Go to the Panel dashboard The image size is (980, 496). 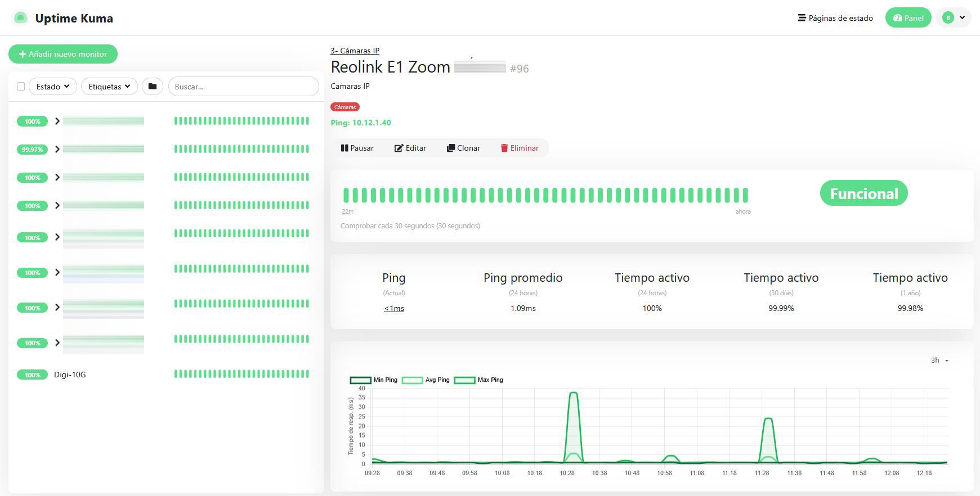[x=908, y=18]
